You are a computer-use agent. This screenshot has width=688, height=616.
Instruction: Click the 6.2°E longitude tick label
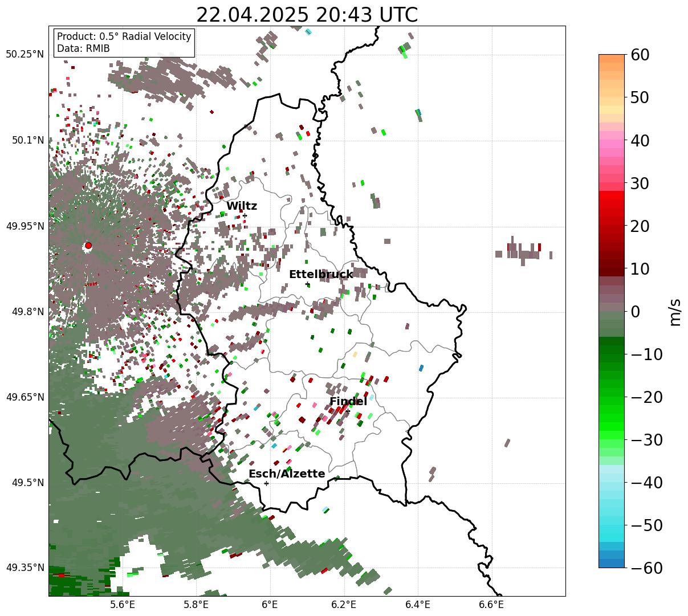click(344, 605)
